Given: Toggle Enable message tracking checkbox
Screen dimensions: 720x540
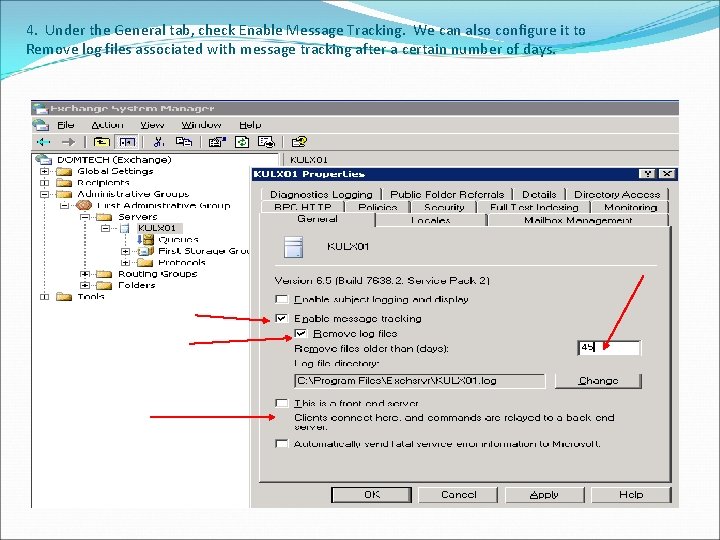Looking at the screenshot, I should (281, 318).
